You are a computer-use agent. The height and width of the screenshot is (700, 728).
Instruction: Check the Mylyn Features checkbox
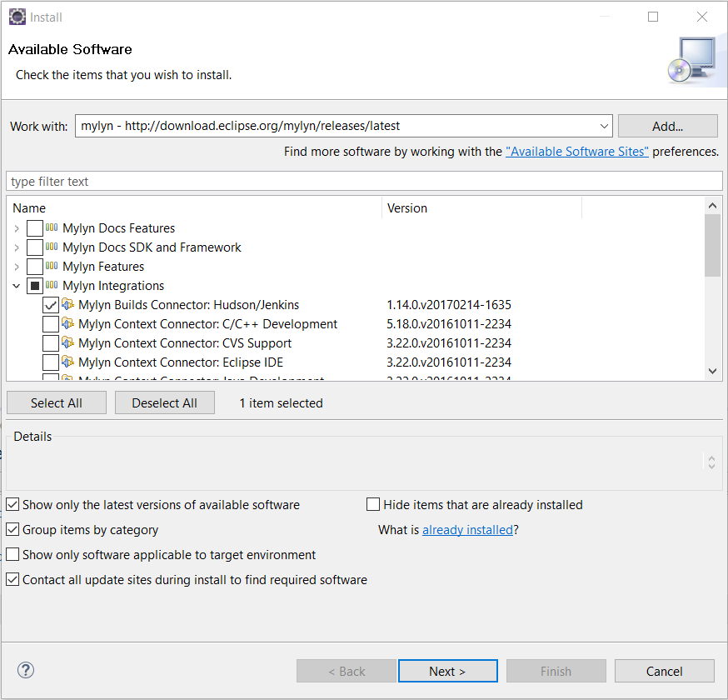35,267
